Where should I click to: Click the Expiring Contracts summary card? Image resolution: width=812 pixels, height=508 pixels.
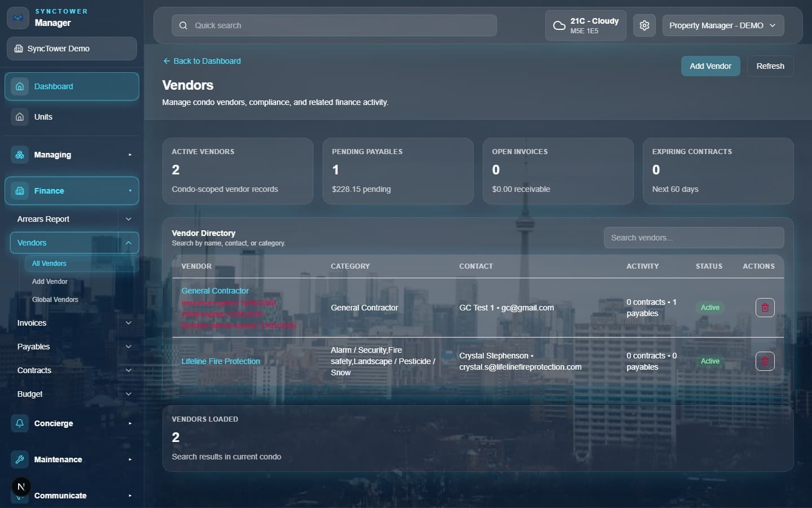tap(718, 171)
